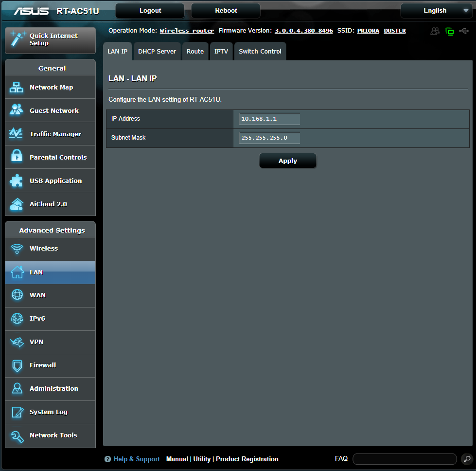Viewport: 476px width, 471px height.
Task: Open the Route tab
Action: coord(195,52)
